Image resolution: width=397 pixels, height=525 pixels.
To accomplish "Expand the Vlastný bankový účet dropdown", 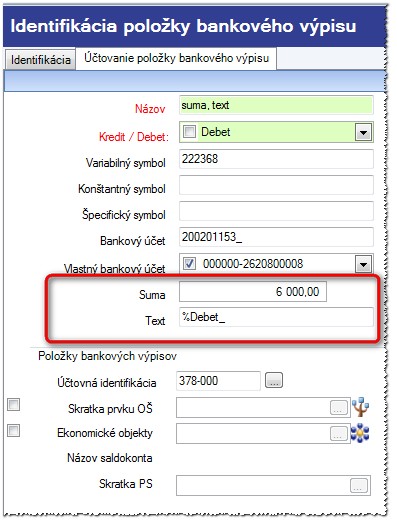I will click(x=363, y=264).
